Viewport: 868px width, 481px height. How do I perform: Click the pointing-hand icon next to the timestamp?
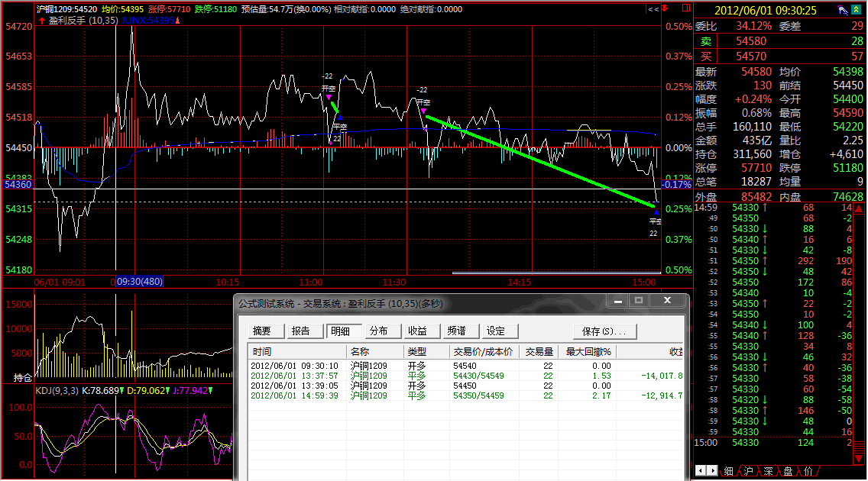[x=843, y=9]
